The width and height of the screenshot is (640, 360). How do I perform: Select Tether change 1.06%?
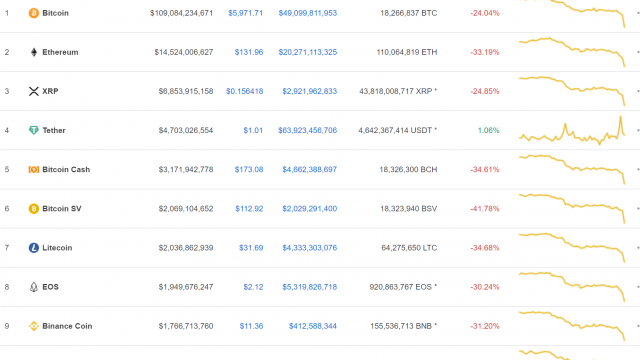pos(489,130)
